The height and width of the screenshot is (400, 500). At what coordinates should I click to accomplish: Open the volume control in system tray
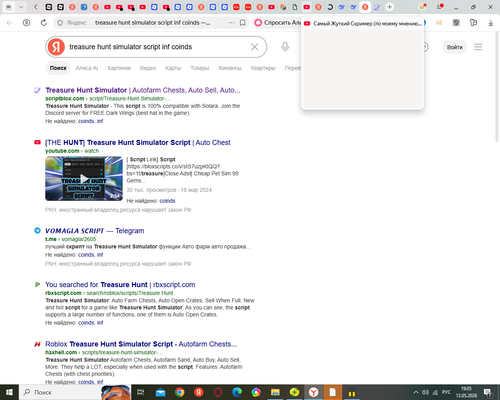425,392
